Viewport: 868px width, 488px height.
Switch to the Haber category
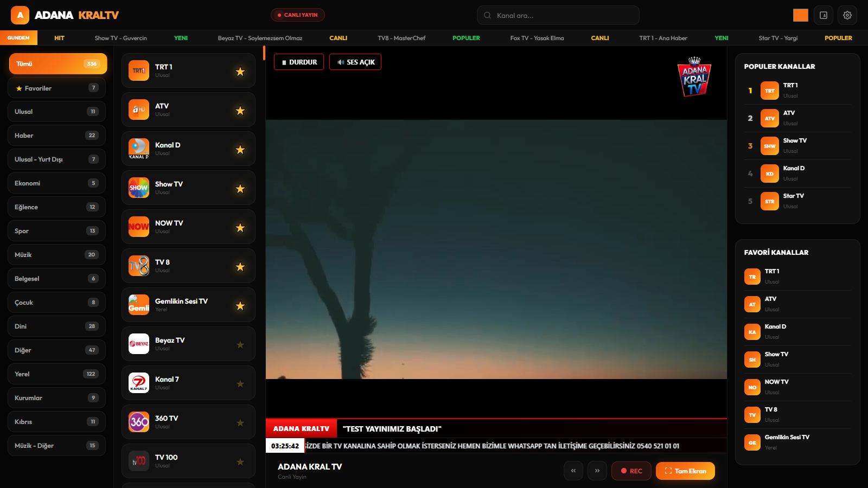(x=57, y=136)
